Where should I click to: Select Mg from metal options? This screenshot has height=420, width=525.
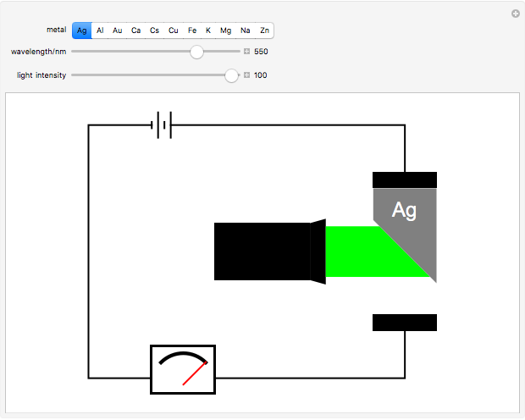click(225, 30)
